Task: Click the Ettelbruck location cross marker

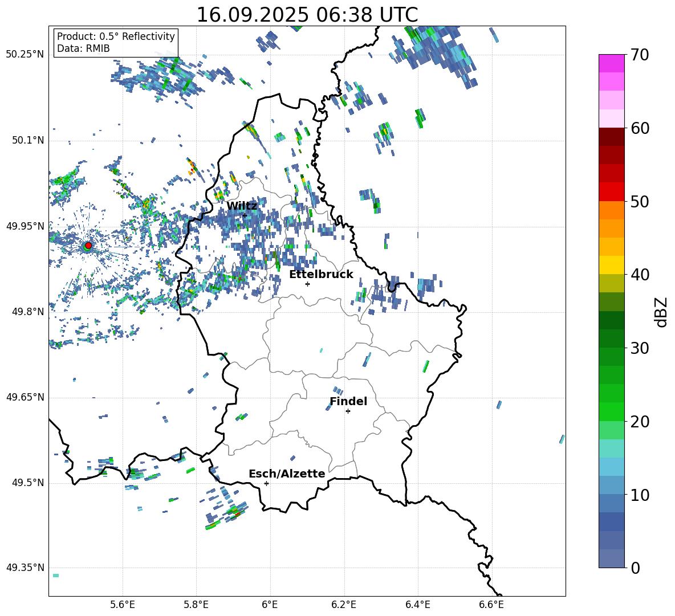Action: point(307,284)
